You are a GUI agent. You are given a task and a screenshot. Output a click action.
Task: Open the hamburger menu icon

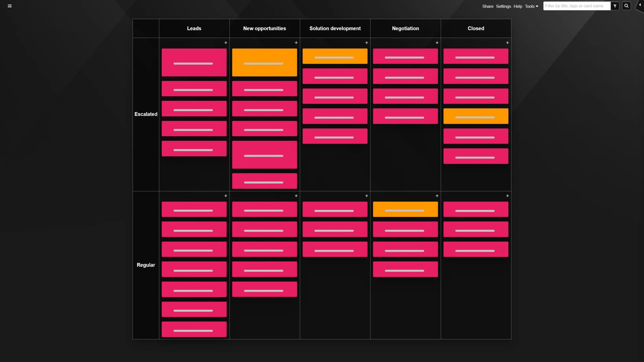[10, 6]
